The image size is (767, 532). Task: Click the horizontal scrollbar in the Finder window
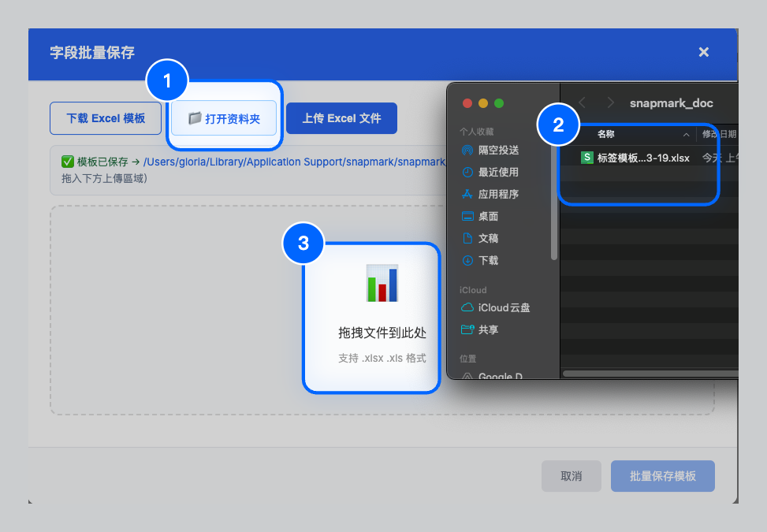pos(646,371)
